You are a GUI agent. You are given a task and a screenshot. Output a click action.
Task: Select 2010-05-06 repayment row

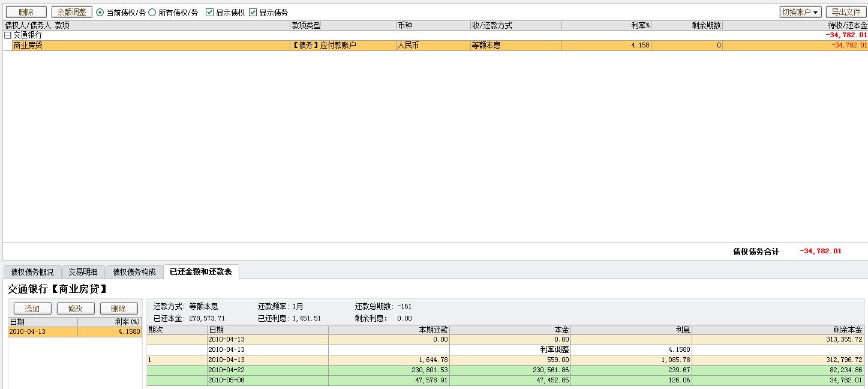point(506,381)
